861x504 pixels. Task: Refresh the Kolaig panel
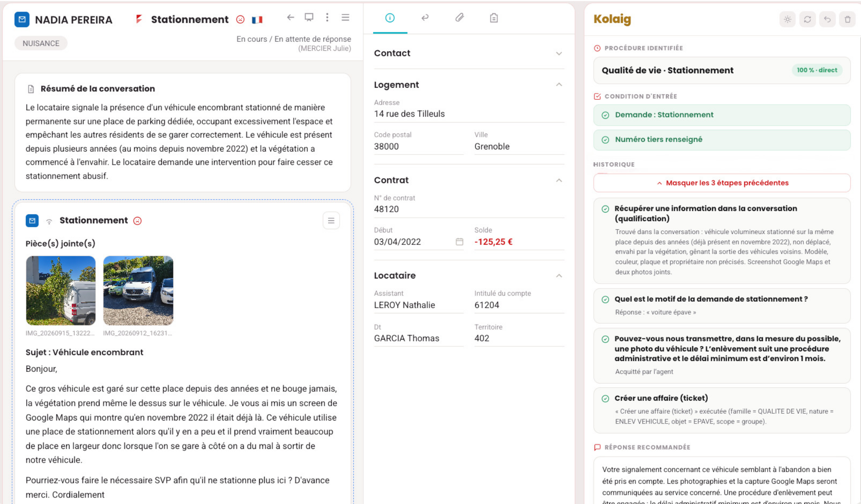click(x=808, y=19)
